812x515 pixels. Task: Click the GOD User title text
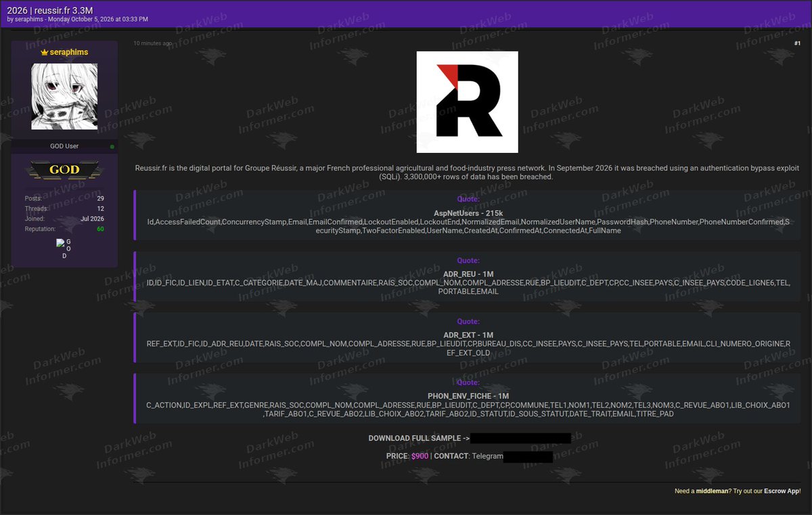tap(64, 146)
